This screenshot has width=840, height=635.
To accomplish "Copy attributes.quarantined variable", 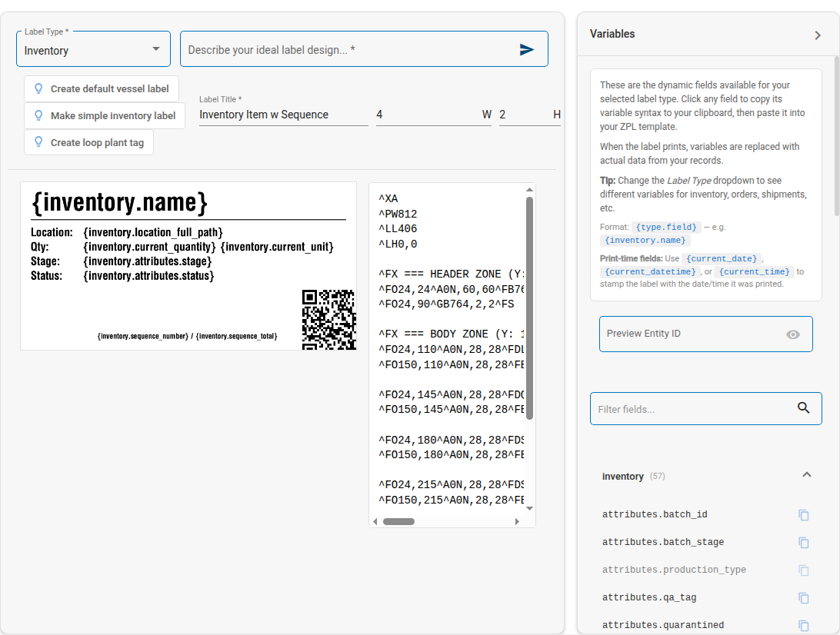I will point(804,625).
